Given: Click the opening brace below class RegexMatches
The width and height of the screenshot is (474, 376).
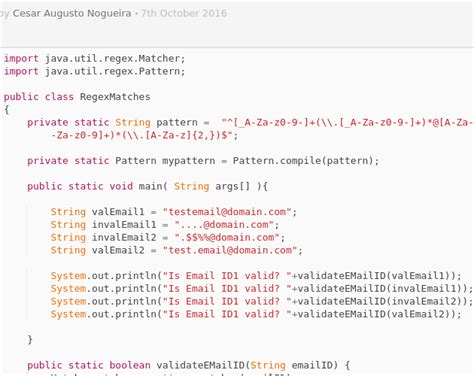Looking at the screenshot, I should pyautogui.click(x=7, y=110).
